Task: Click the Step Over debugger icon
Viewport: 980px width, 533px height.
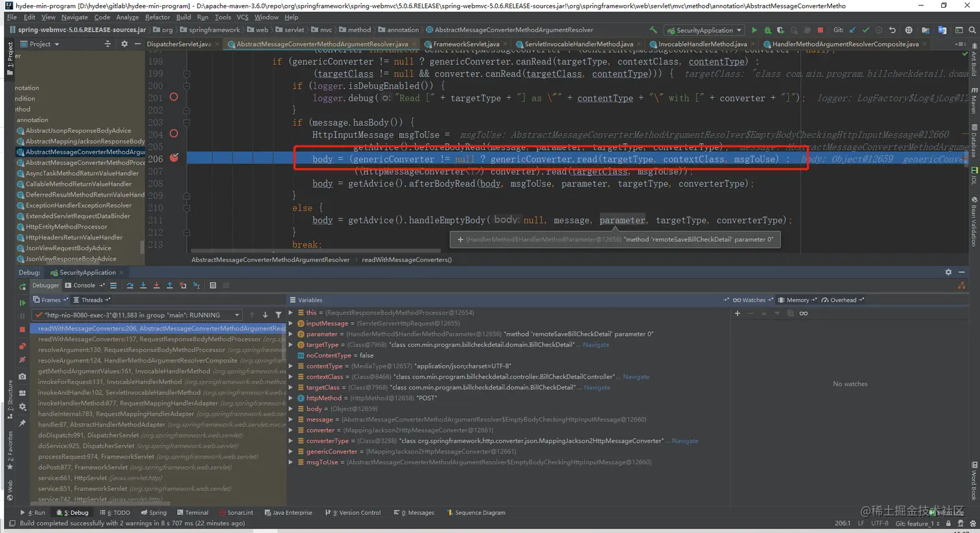Action: [130, 285]
